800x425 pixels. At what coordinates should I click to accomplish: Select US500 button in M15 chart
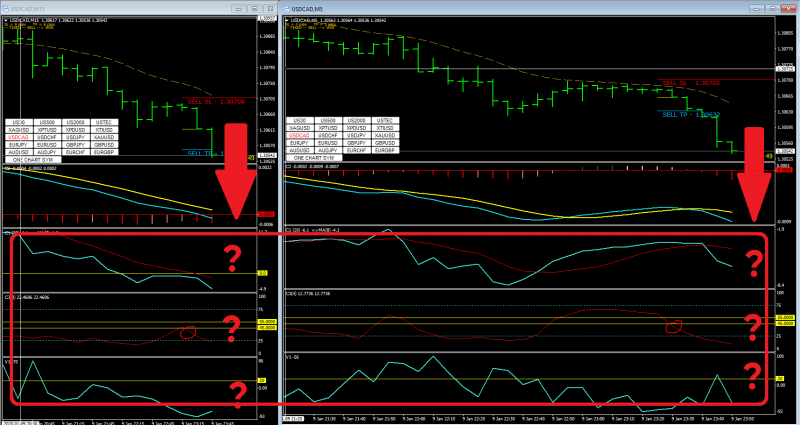pyautogui.click(x=47, y=122)
